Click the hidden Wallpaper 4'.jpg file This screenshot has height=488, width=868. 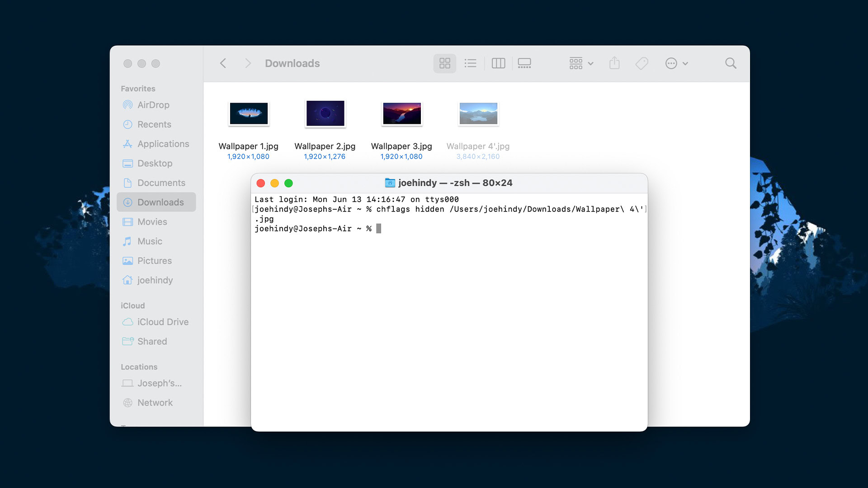click(x=478, y=113)
